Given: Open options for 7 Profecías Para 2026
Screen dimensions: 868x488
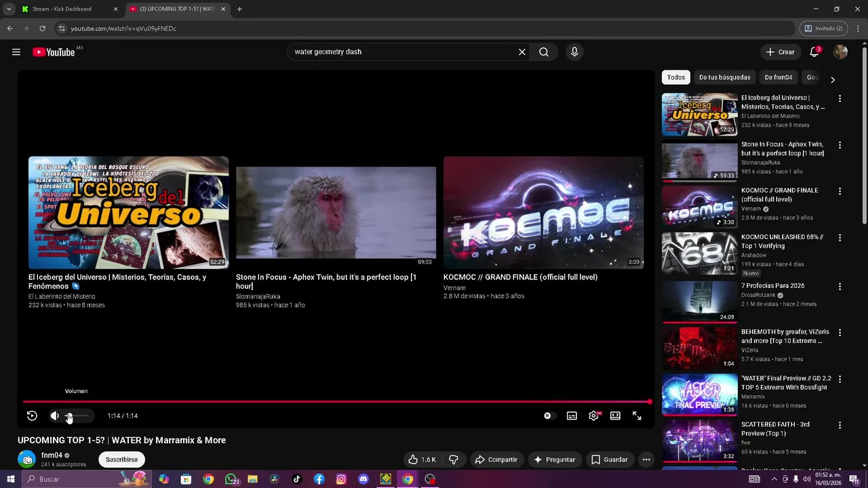Looking at the screenshot, I should (840, 287).
